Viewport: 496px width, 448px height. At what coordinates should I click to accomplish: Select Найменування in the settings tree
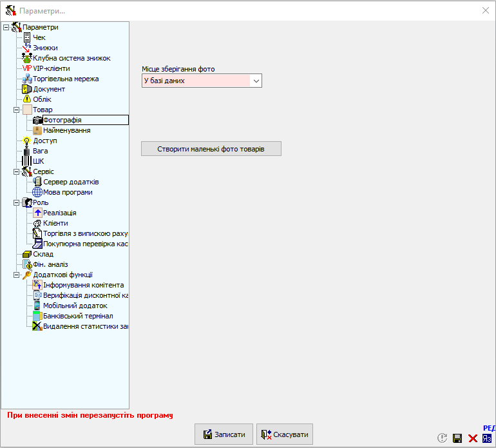(66, 130)
